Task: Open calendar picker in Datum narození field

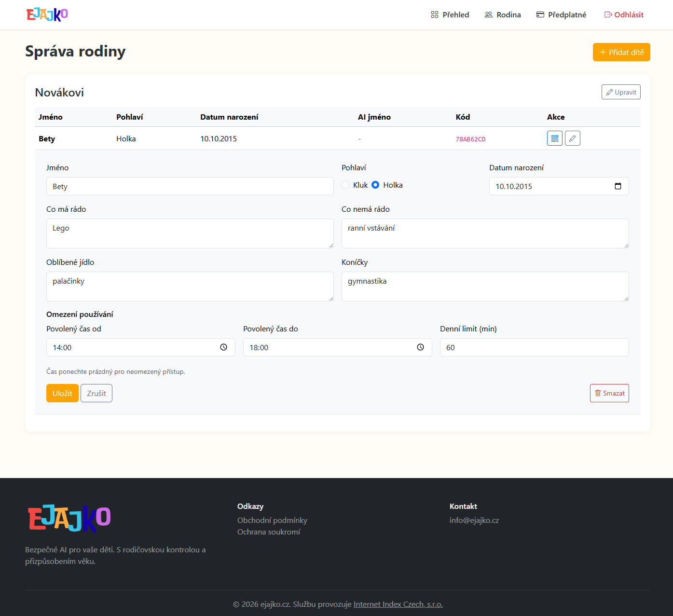Action: pyautogui.click(x=618, y=186)
